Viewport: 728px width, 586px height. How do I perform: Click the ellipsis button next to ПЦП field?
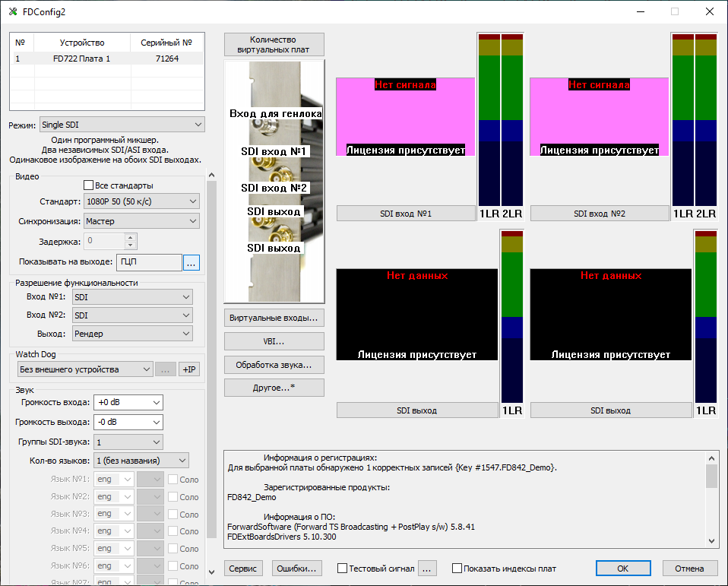[191, 262]
